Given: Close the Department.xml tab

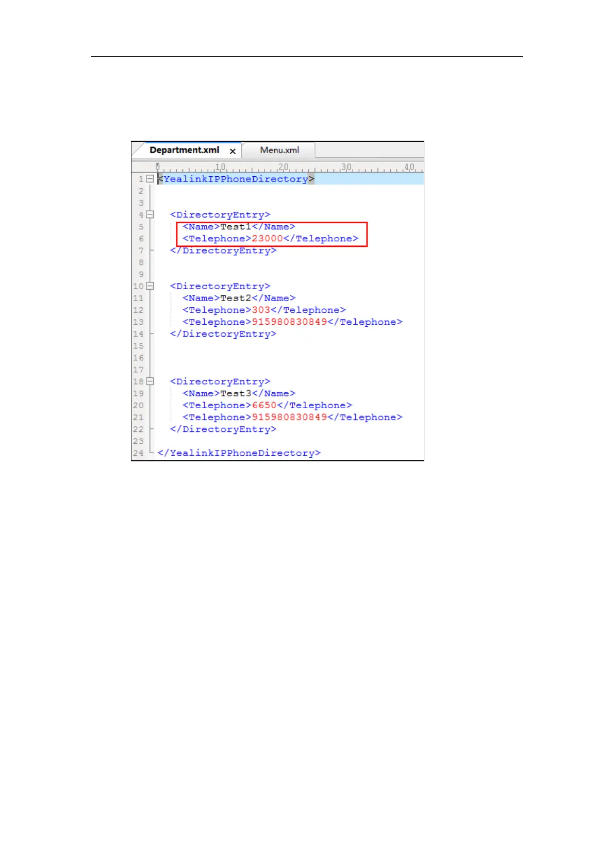Looking at the screenshot, I should [x=233, y=151].
